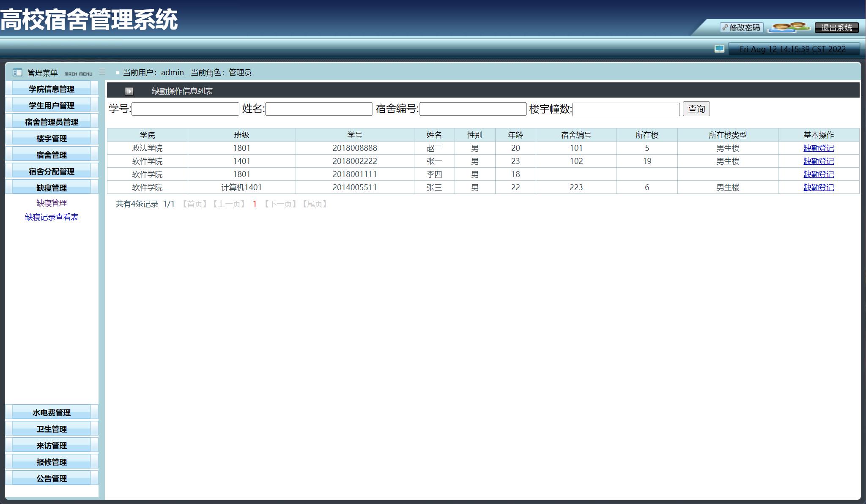Focus the 学号 search input field

pos(185,109)
